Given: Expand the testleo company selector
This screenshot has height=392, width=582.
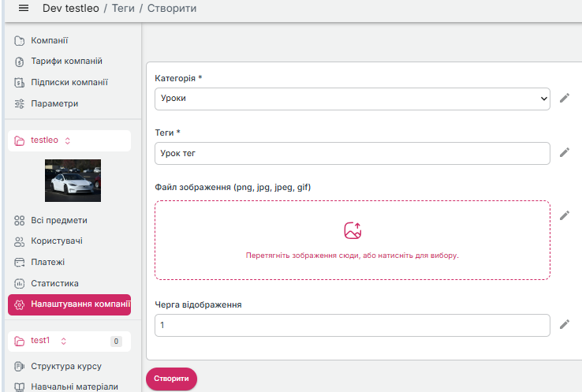Looking at the screenshot, I should 69,140.
